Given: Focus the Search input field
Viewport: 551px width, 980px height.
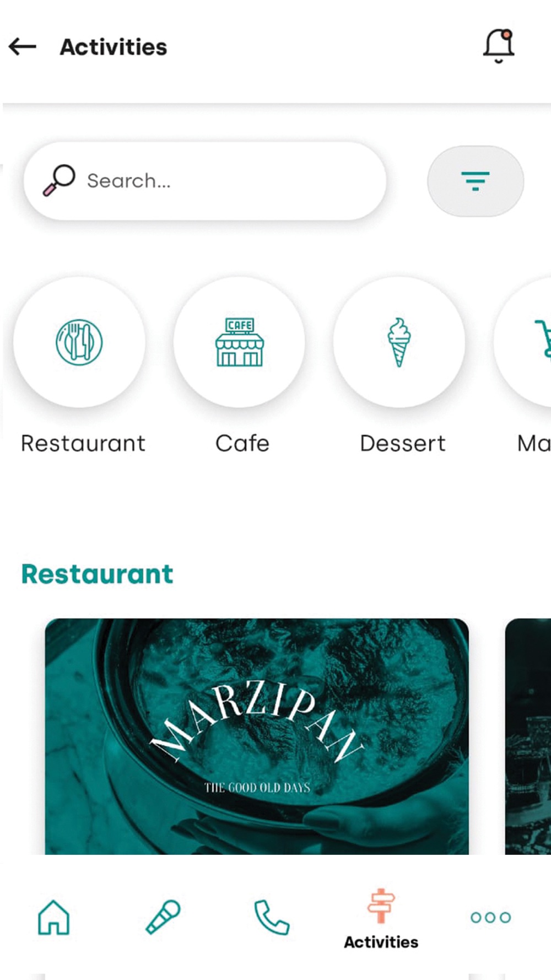Looking at the screenshot, I should pos(205,181).
